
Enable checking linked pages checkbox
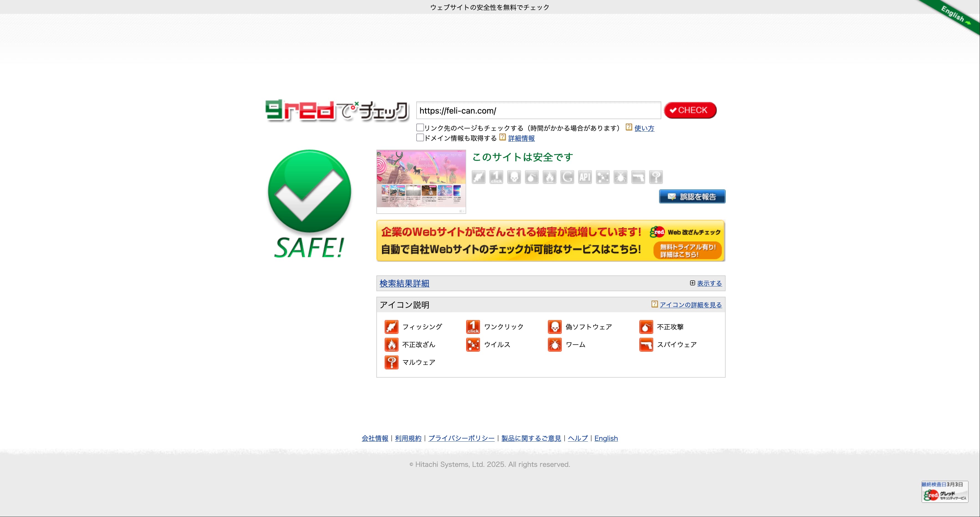[x=420, y=127]
